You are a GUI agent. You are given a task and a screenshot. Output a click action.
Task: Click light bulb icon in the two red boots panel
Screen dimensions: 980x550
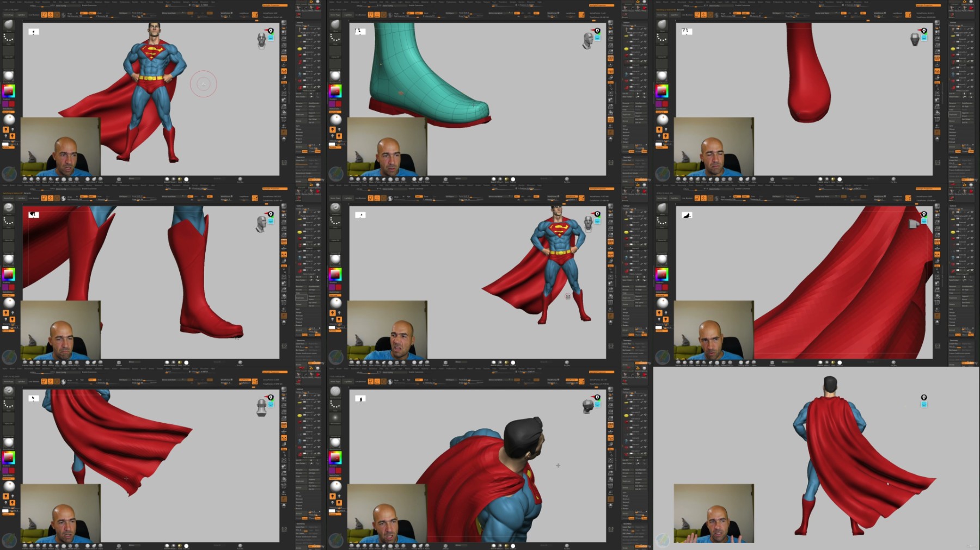coord(271,214)
